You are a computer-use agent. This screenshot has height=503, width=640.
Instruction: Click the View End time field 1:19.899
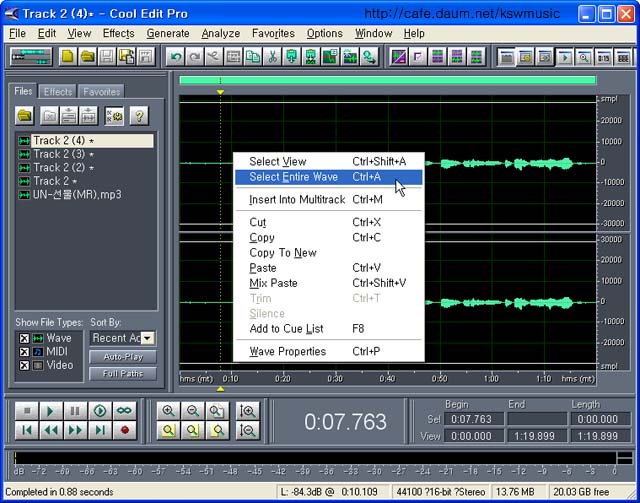click(538, 436)
